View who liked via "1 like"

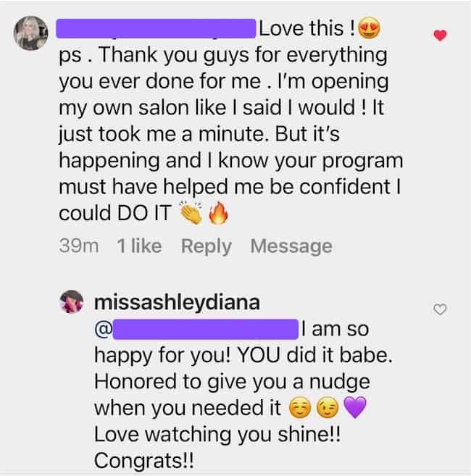(139, 246)
